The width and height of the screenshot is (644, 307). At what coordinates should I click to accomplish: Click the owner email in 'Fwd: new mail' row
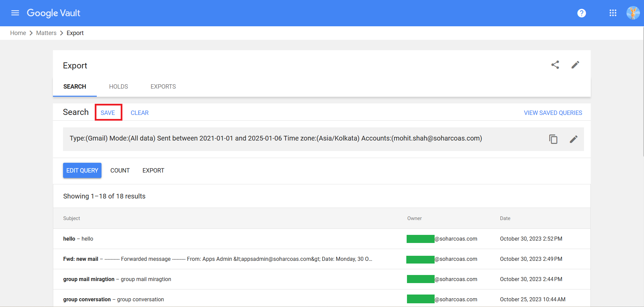pyautogui.click(x=442, y=259)
